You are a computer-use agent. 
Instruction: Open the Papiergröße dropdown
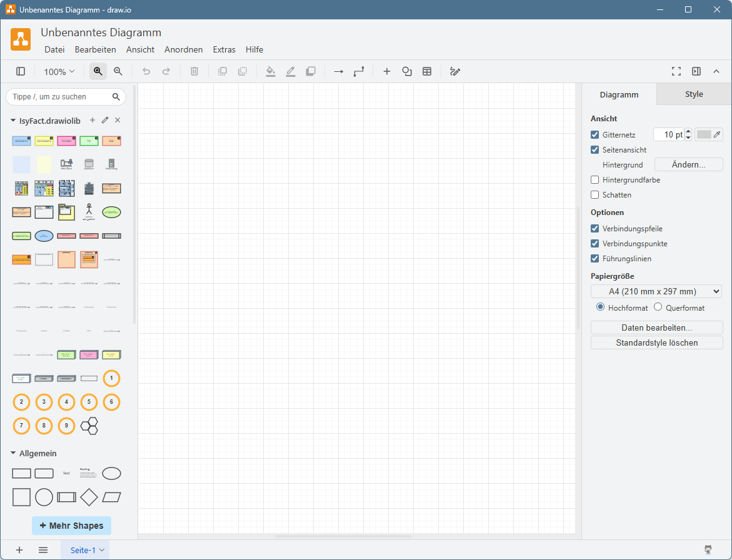click(x=656, y=291)
